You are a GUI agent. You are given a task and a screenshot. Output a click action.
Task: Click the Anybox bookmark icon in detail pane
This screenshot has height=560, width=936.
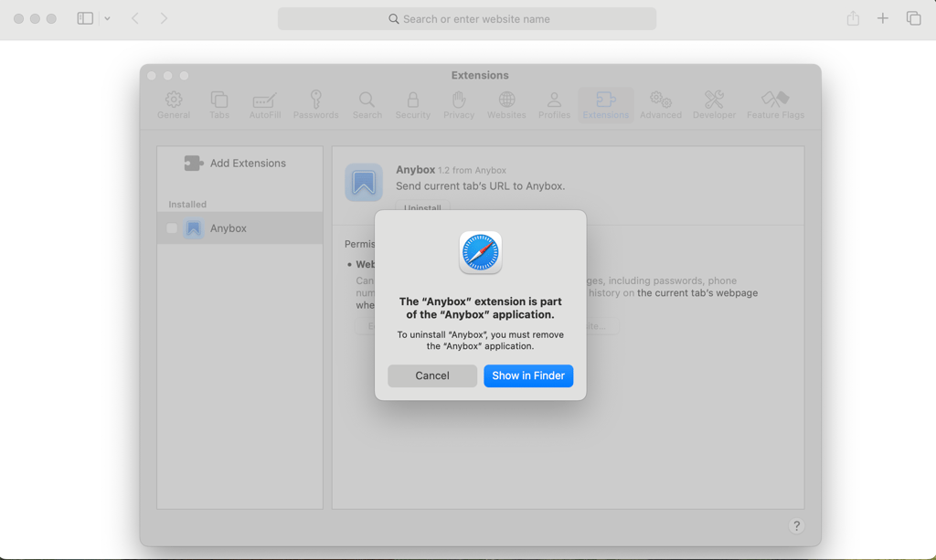click(x=364, y=183)
